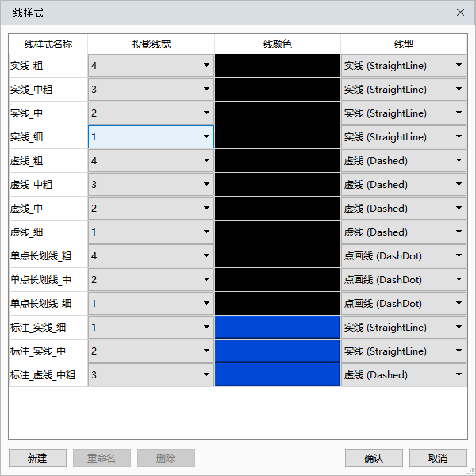
Task: Open line width dropdown for 实线_中
Action: (151, 113)
